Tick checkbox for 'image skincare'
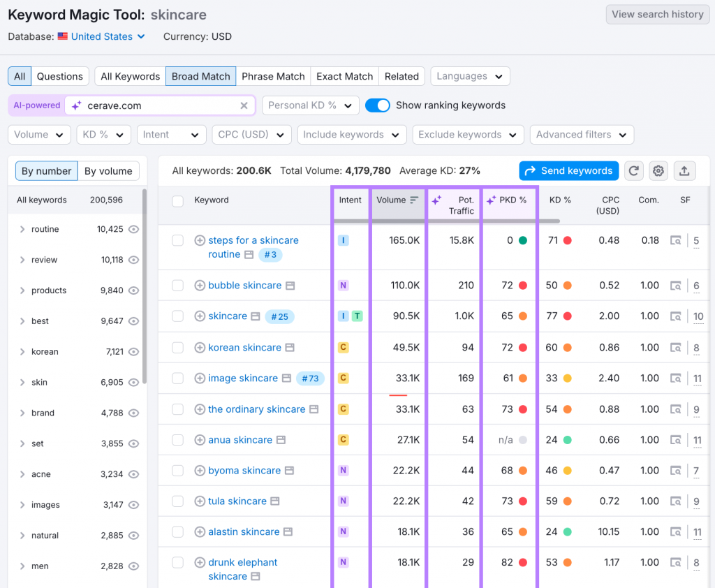This screenshot has width=715, height=588. pos(178,378)
